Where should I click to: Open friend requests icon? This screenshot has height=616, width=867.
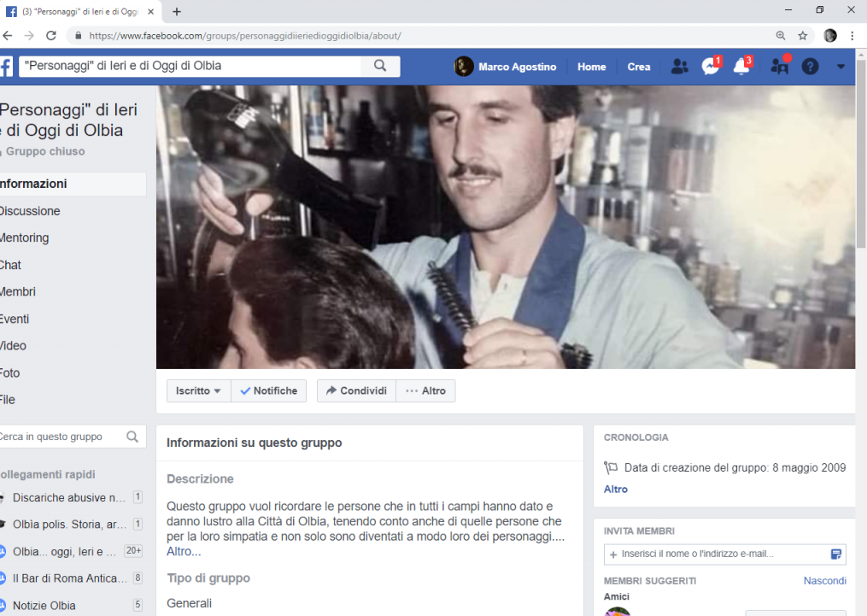coord(679,67)
